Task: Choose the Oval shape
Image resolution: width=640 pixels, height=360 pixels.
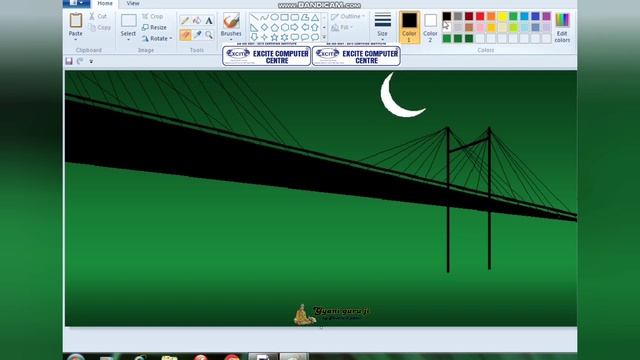Action: pos(274,18)
